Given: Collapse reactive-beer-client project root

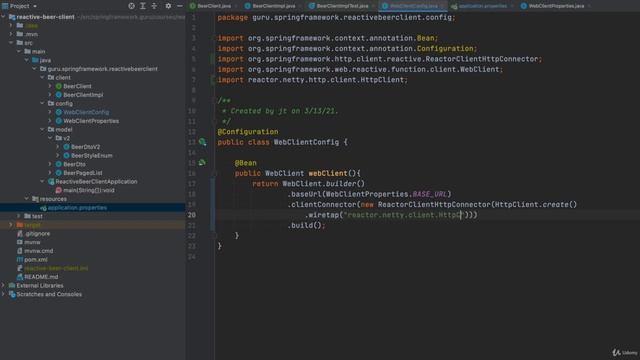Looking at the screenshot, I should coord(4,17).
